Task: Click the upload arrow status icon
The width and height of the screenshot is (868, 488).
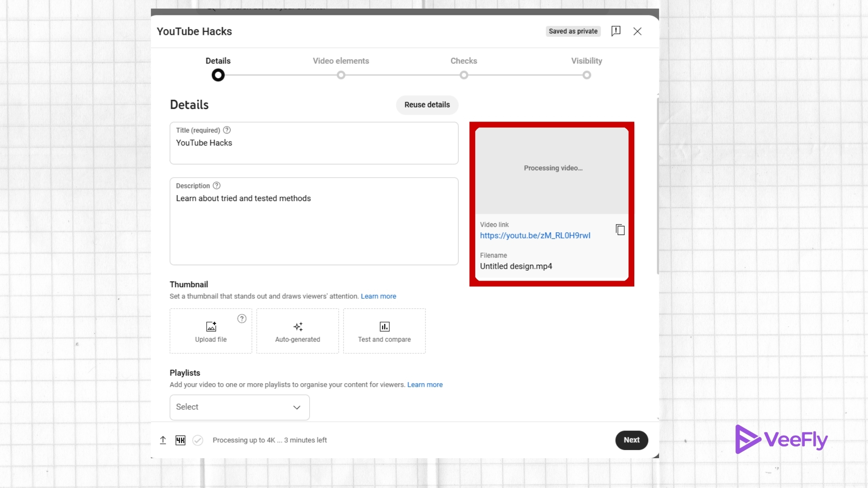Action: [163, 440]
